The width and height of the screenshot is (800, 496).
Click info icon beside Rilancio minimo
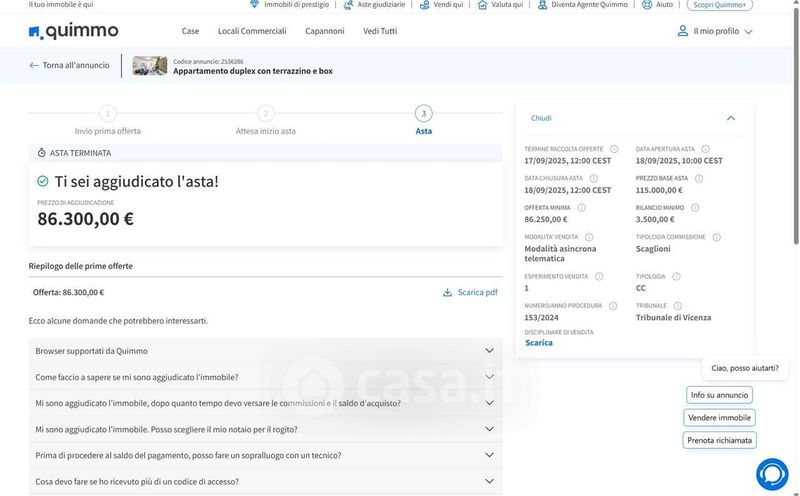click(x=695, y=207)
